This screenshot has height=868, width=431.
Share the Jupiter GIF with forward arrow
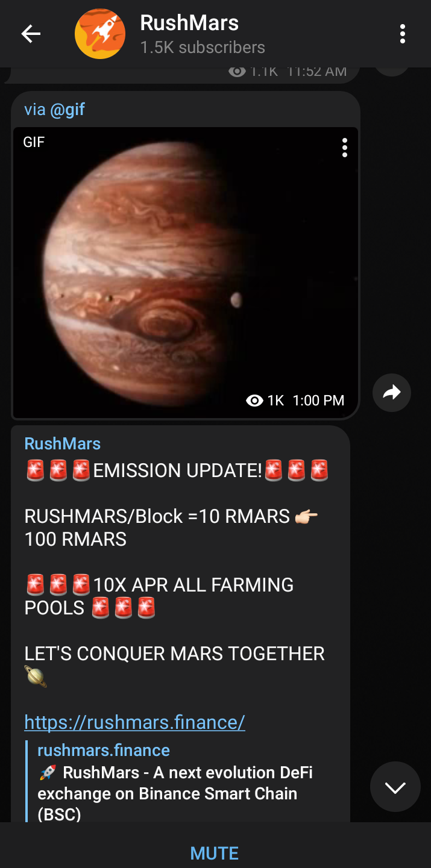tap(392, 393)
